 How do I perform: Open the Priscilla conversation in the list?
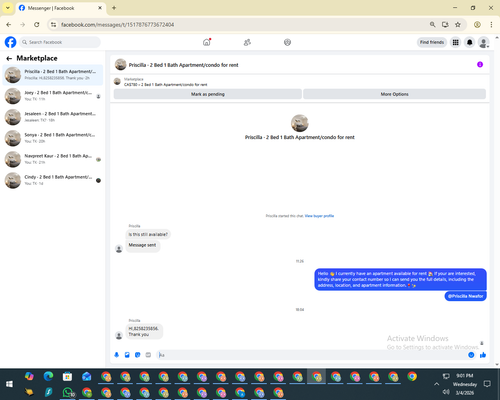[53, 75]
